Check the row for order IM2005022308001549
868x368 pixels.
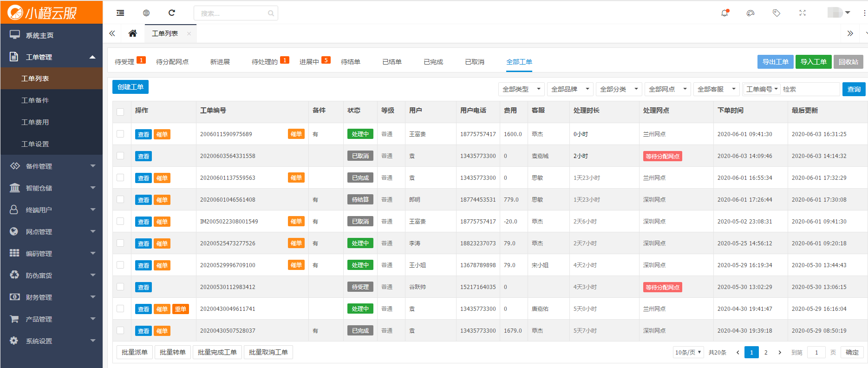[120, 221]
